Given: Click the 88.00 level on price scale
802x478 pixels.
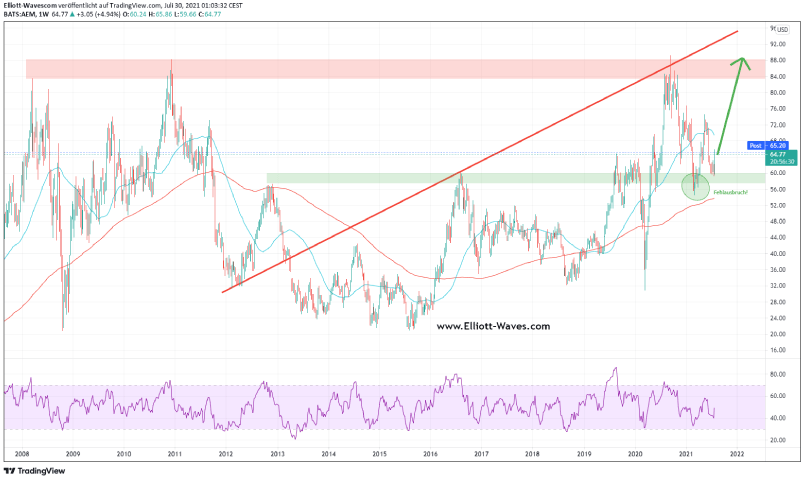Looking at the screenshot, I should pyautogui.click(x=778, y=60).
